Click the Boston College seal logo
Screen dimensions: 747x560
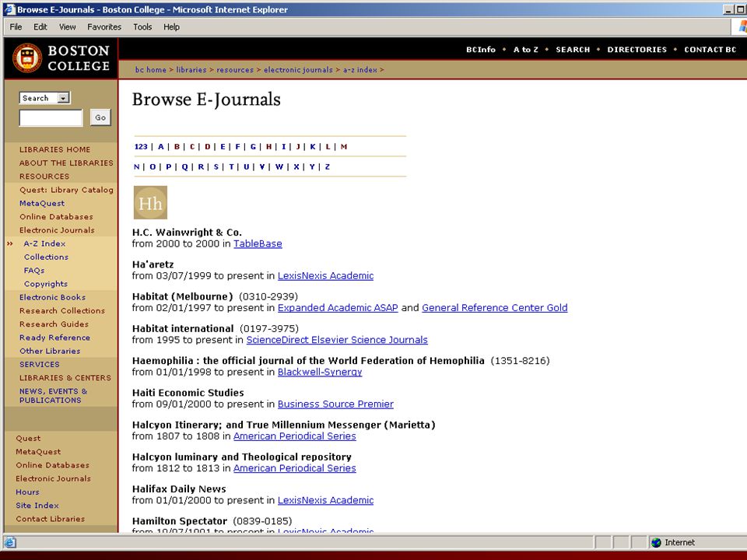(x=27, y=58)
